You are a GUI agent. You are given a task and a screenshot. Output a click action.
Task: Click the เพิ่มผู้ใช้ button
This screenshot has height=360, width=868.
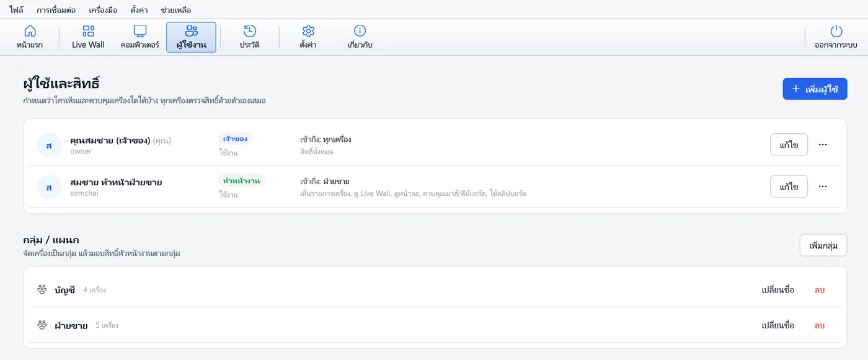point(815,89)
